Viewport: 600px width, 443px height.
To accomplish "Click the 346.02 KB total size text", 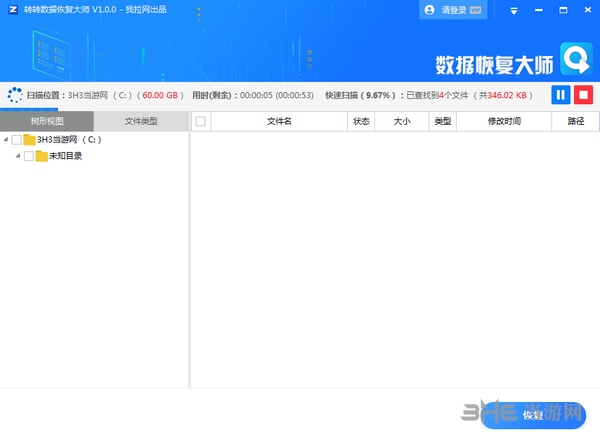I will (507, 95).
